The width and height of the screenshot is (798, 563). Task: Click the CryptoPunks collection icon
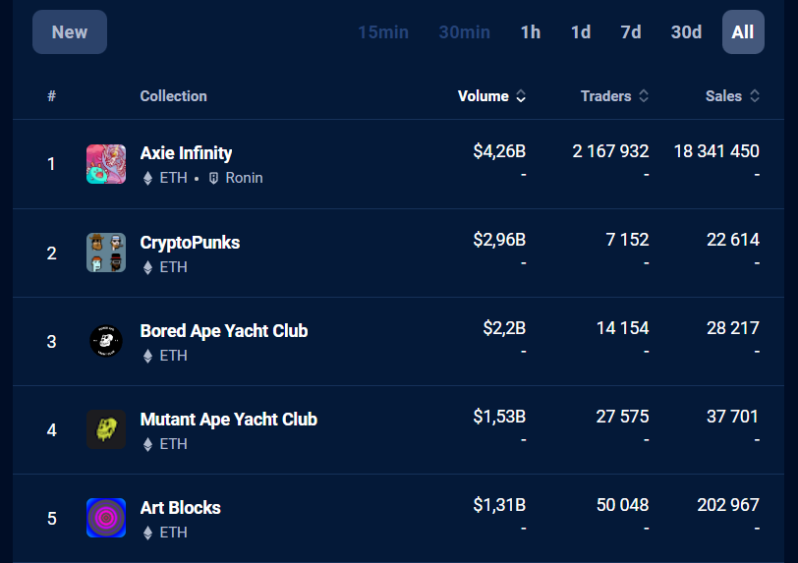[106, 252]
